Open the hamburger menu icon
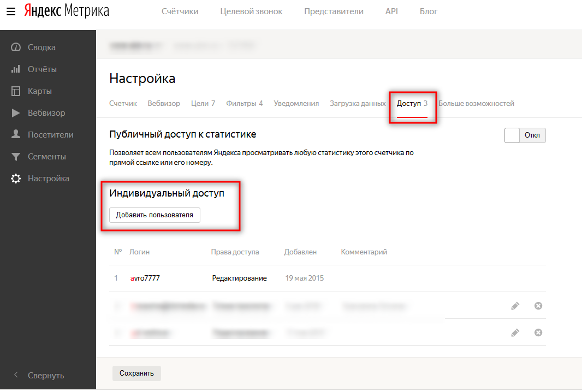Screen dimensions: 582x392 click(x=11, y=11)
